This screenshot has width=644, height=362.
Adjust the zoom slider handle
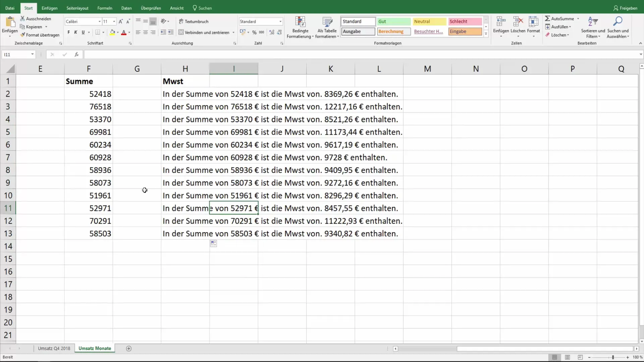coord(612,357)
